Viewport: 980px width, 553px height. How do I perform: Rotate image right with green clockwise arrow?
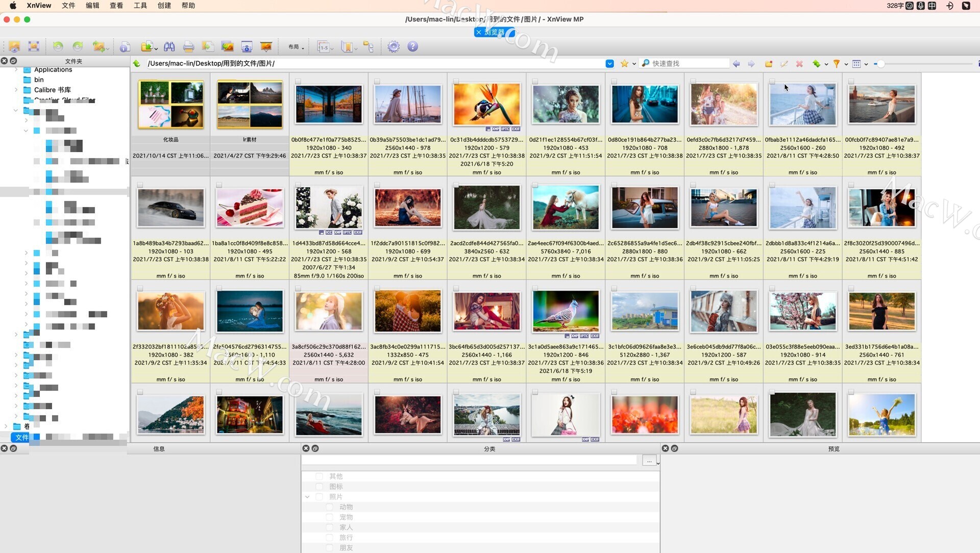pyautogui.click(x=78, y=47)
